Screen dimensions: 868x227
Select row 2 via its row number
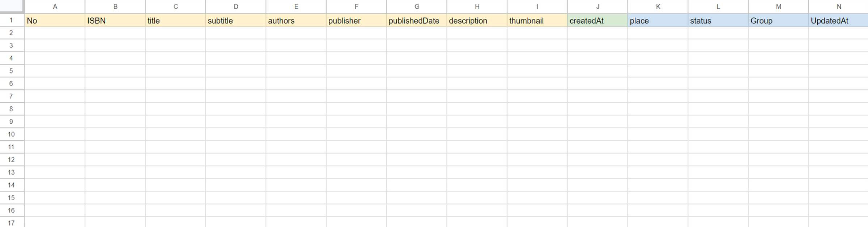point(12,33)
